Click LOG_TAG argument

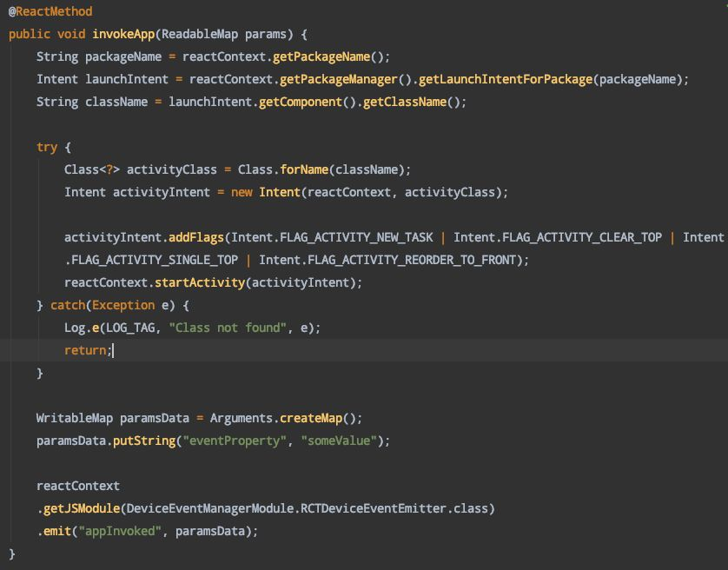click(130, 328)
